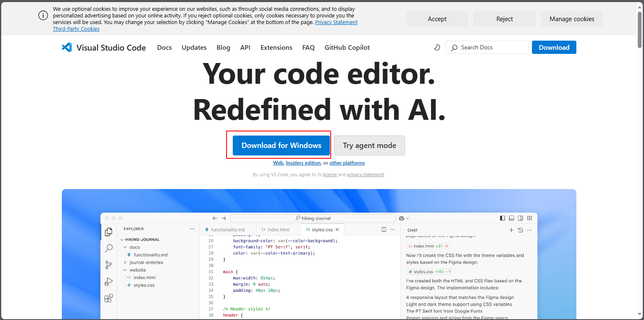Toggle the bottom panel layout icon
Screen dimensions: 644x320
[512, 218]
